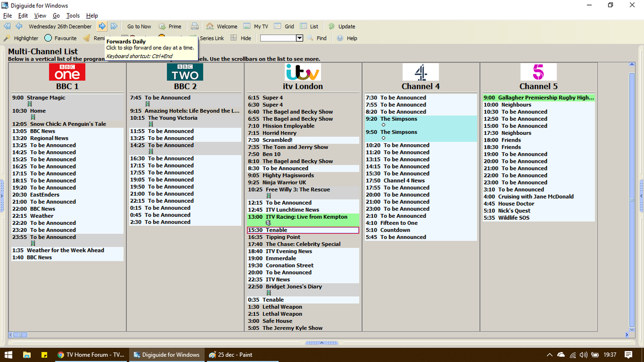Screen dimensions: 644x362
Task: Click the horizontal scrollbar right arrow
Action: 627,334
